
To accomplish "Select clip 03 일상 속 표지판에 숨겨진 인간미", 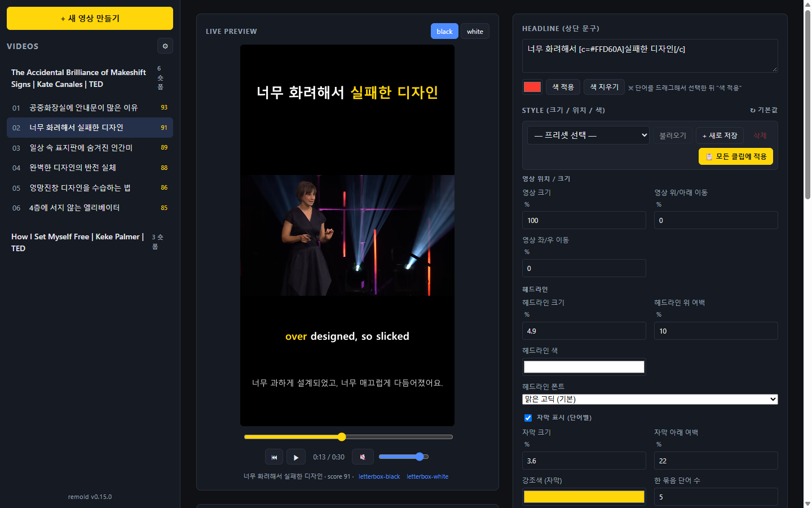I will [x=90, y=148].
